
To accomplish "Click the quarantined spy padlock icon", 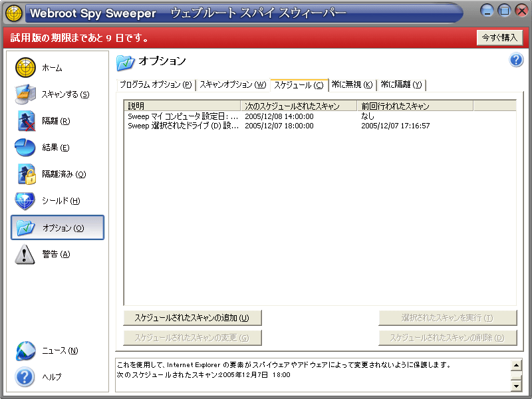I will [27, 174].
